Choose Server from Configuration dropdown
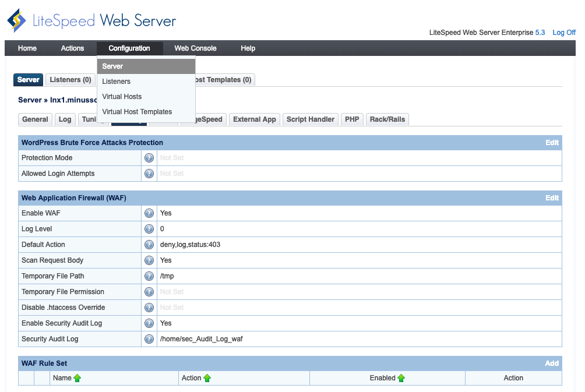 (146, 66)
